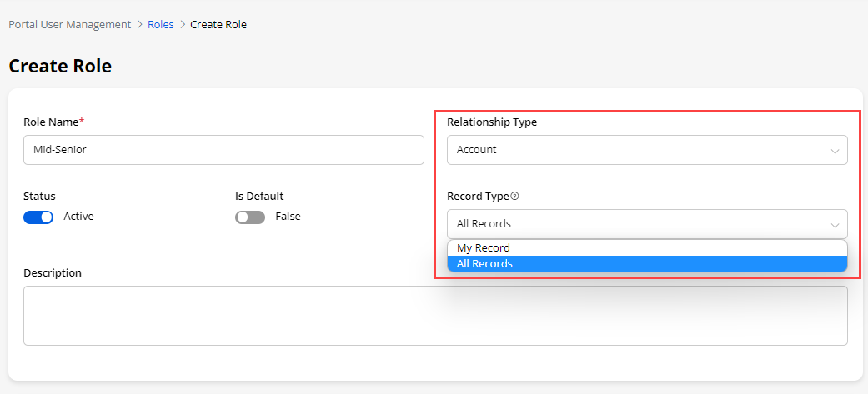Click Create Role breadcrumb text
Screen dimensions: 868x394
[x=218, y=25]
